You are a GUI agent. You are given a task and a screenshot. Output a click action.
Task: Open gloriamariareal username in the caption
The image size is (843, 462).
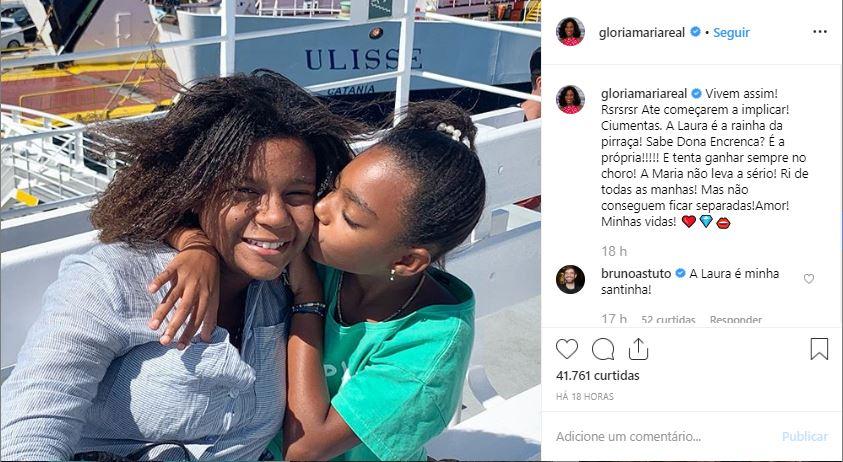644,94
